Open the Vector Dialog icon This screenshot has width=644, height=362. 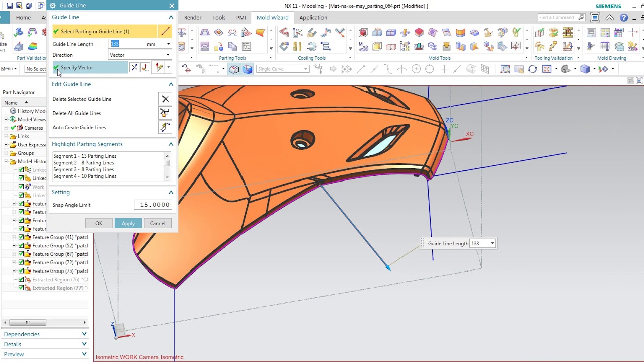click(x=145, y=67)
